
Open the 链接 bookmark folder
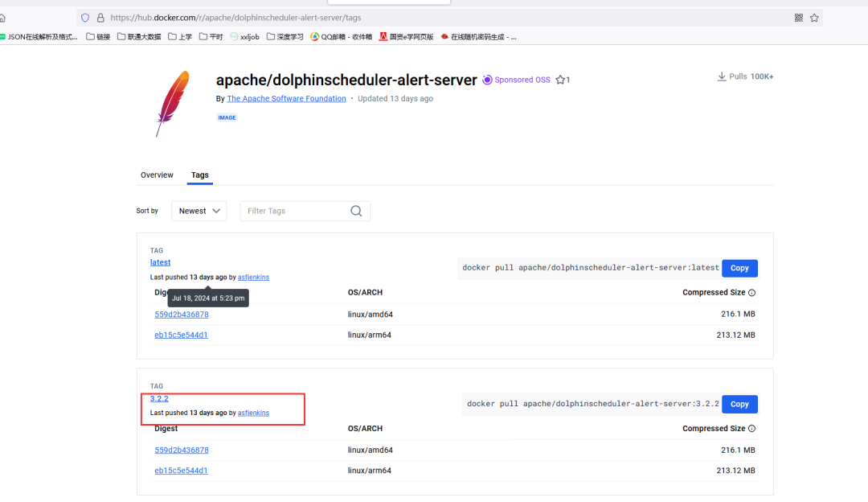(x=98, y=37)
